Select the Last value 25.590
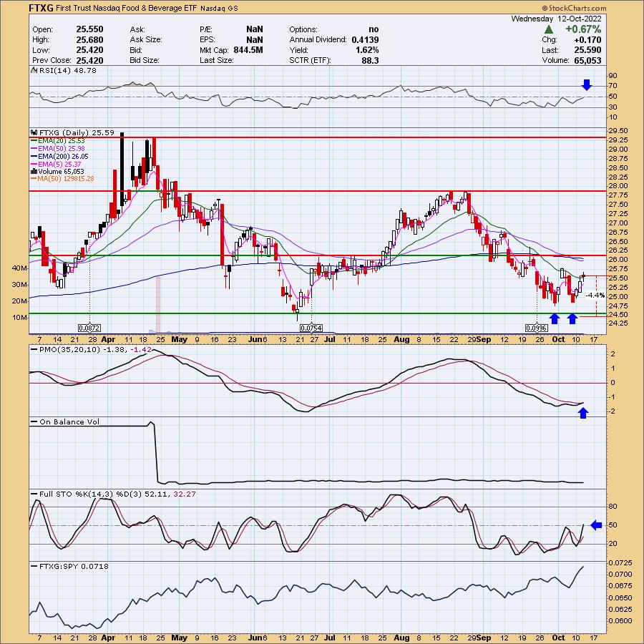Viewport: 644px width, 644px height. pos(587,49)
